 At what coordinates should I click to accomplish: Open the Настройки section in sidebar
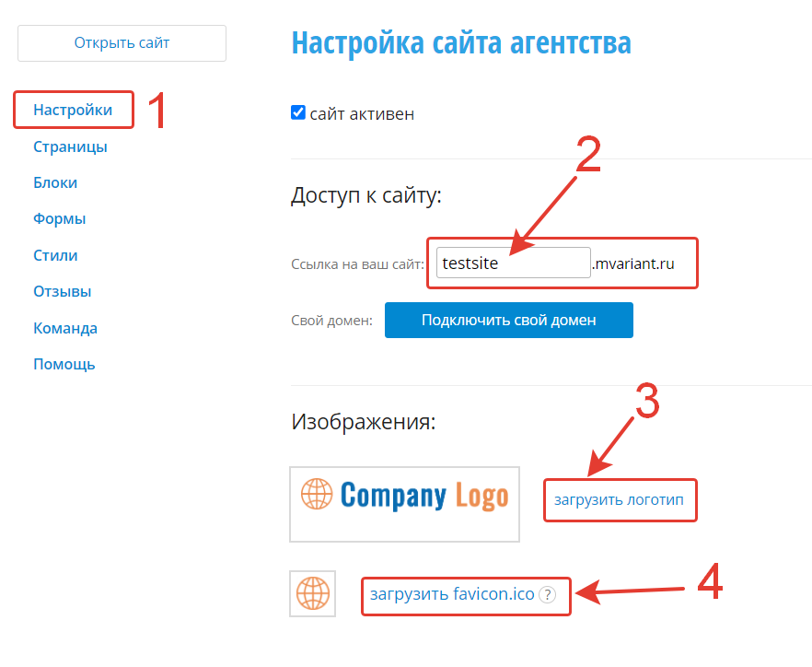coord(73,110)
